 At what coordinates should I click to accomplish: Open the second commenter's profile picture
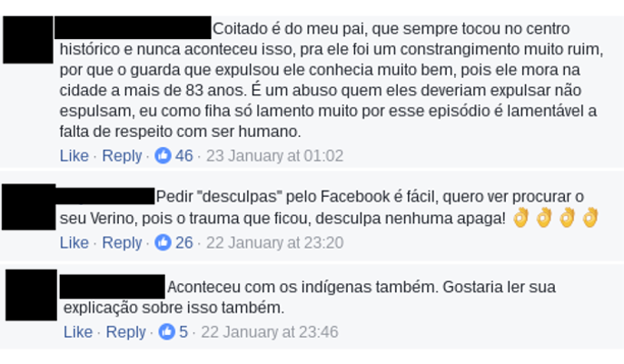coord(29,207)
